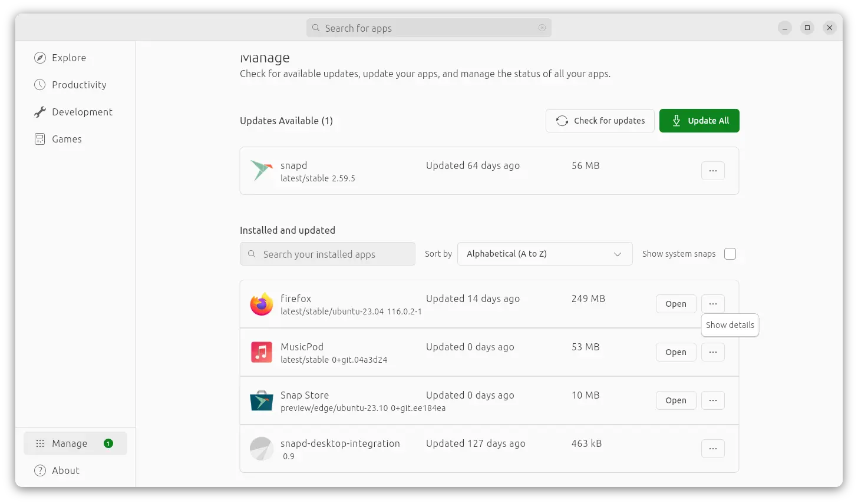Expand the Sort by dropdown
858x504 pixels.
pyautogui.click(x=544, y=254)
